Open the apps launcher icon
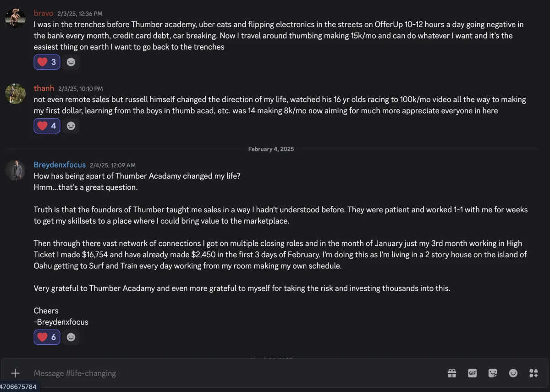 [533, 373]
